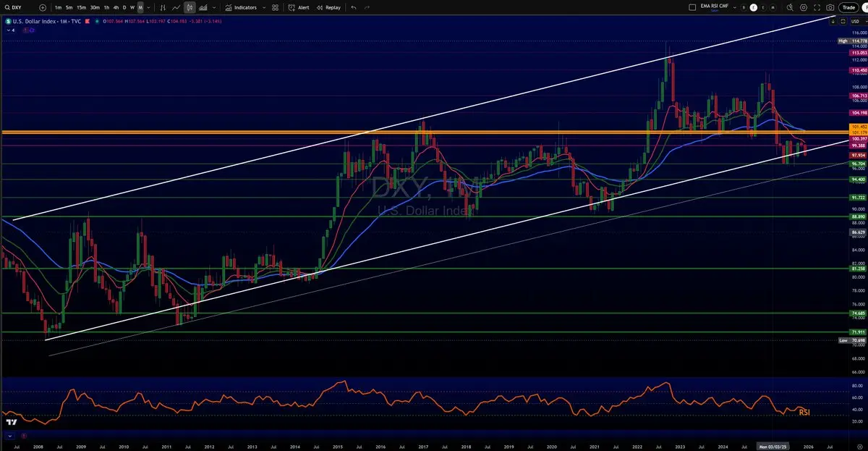868x451 pixels.
Task: Click the TradingView logo at chart bottom left
Action: 12,422
